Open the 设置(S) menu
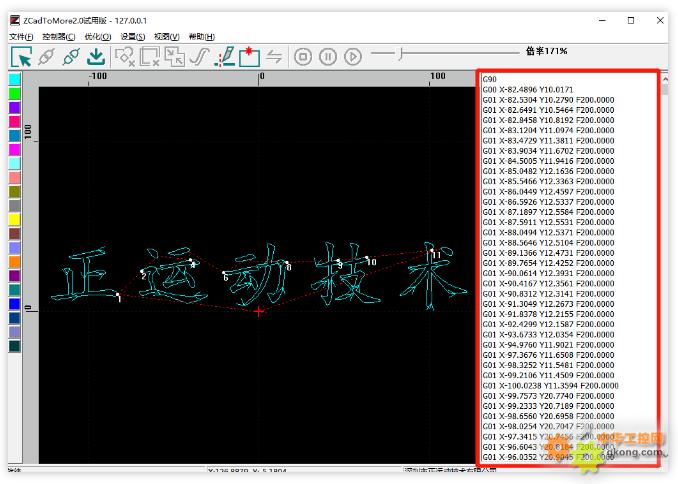Image resolution: width=678 pixels, height=484 pixels. (133, 37)
